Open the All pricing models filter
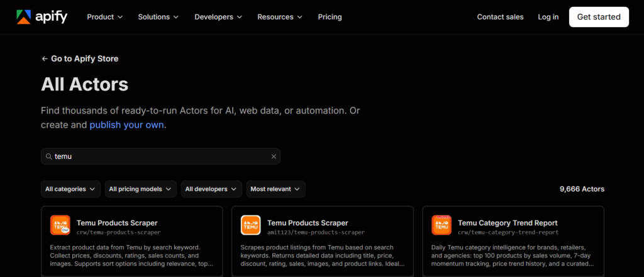 (141, 189)
